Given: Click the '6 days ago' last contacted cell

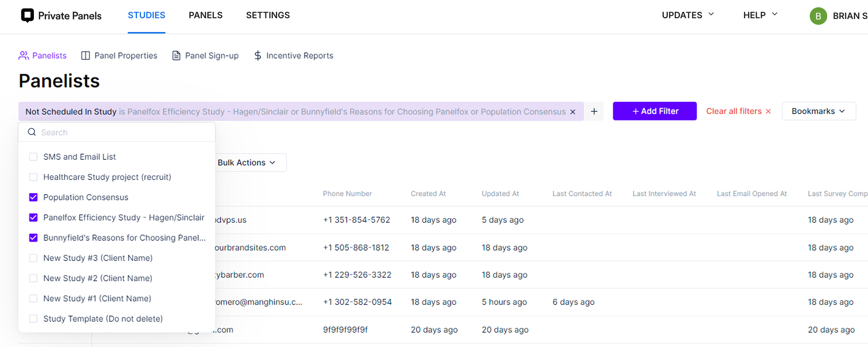Looking at the screenshot, I should (x=574, y=302).
